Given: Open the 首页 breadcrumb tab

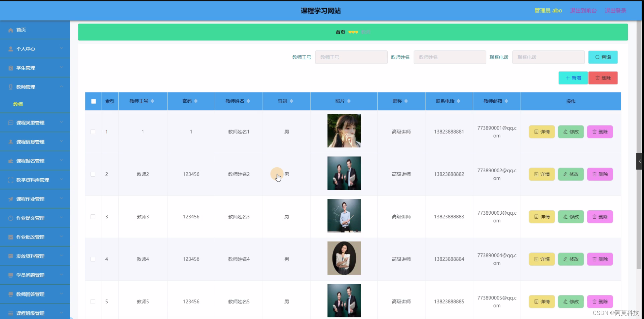Looking at the screenshot, I should pyautogui.click(x=340, y=32).
